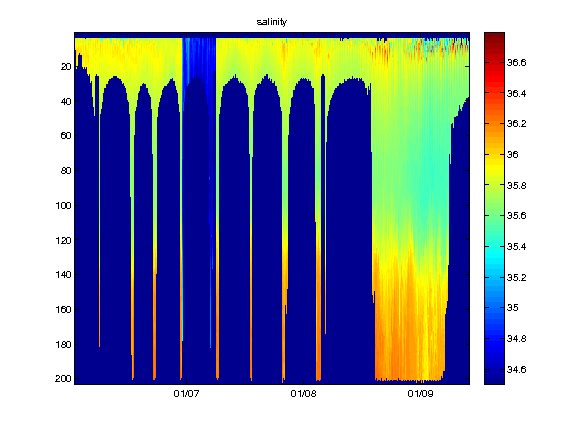Click the 36.2 orange label on colorbar
Viewport: 576px width, 432px height.
click(516, 124)
